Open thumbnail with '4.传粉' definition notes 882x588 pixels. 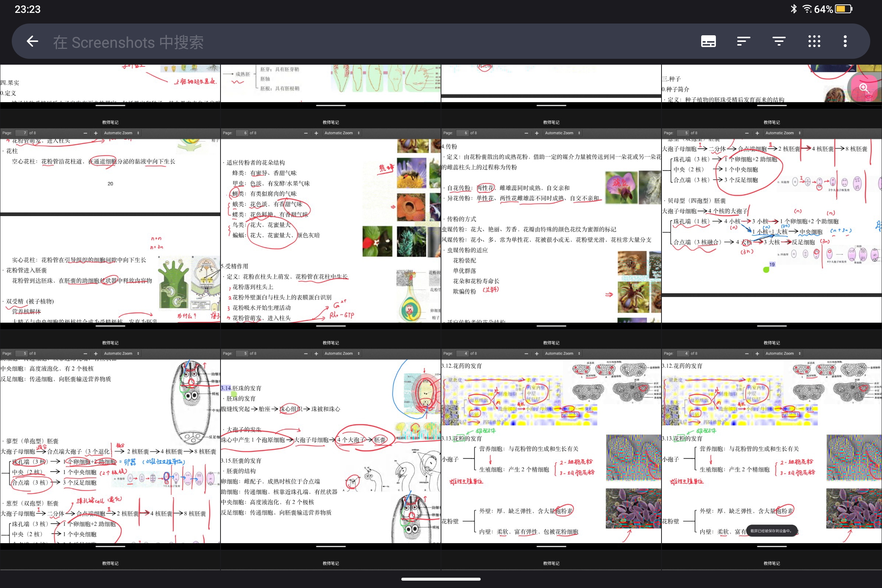coord(551,219)
